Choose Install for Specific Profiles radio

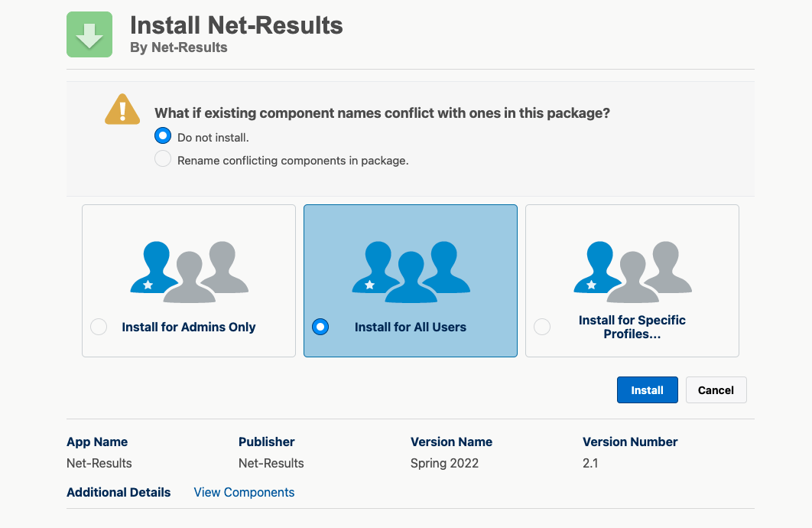[541, 327]
